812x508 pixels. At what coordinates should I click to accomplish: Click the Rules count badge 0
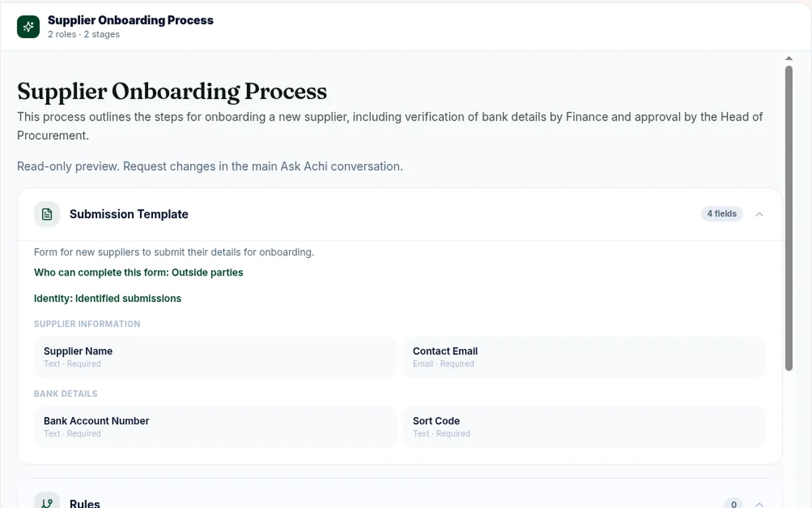734,504
